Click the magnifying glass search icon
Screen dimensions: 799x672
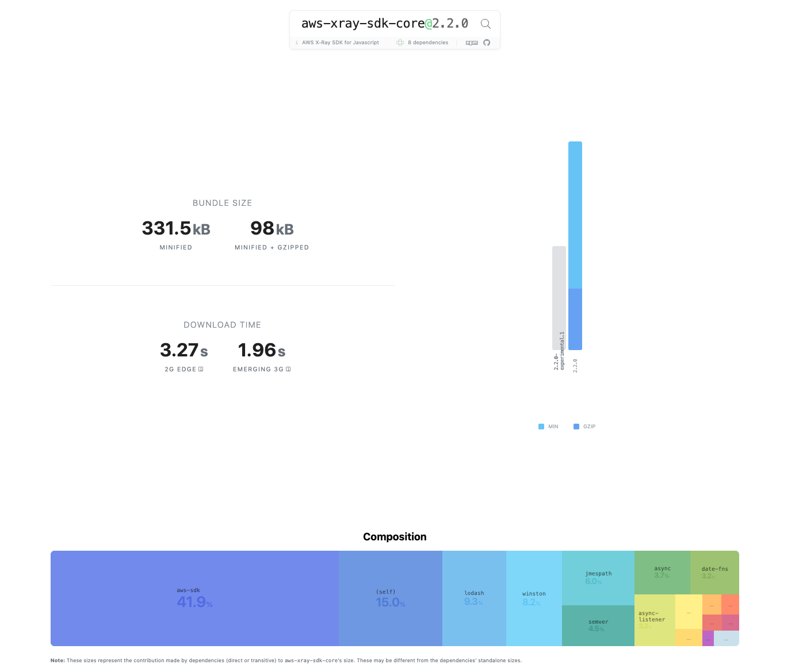pos(485,24)
